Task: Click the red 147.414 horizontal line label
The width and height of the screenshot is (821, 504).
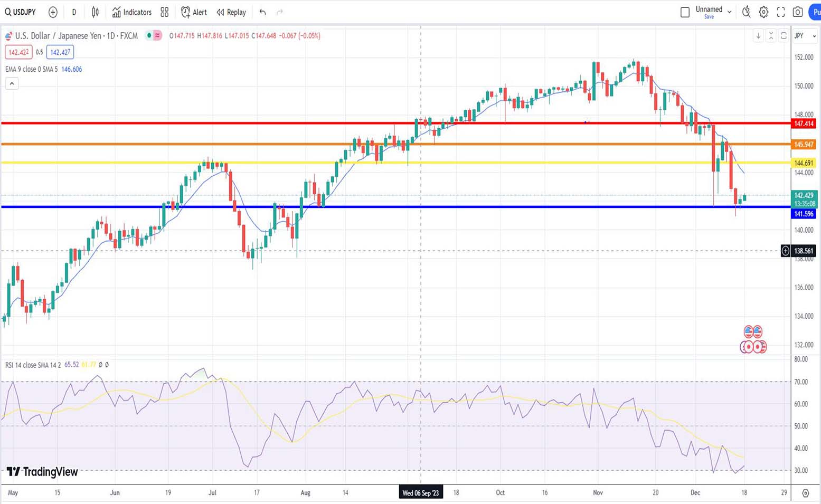Action: [804, 123]
